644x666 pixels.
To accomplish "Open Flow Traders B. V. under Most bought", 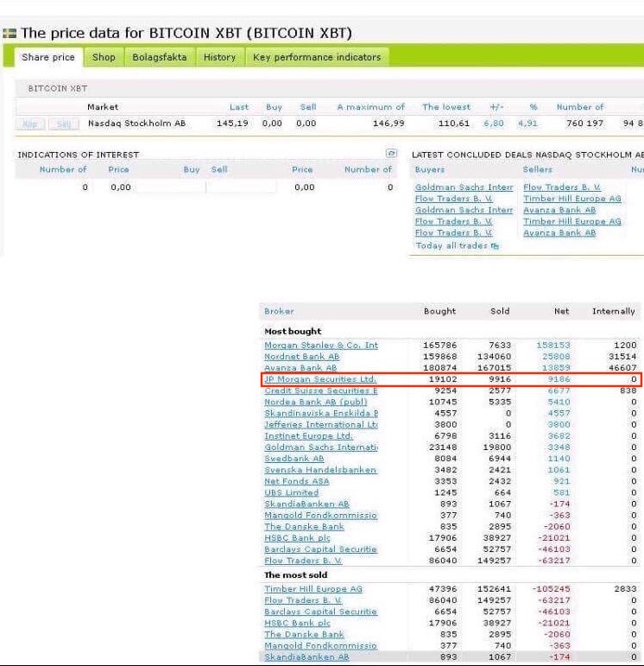I will coord(303,561).
